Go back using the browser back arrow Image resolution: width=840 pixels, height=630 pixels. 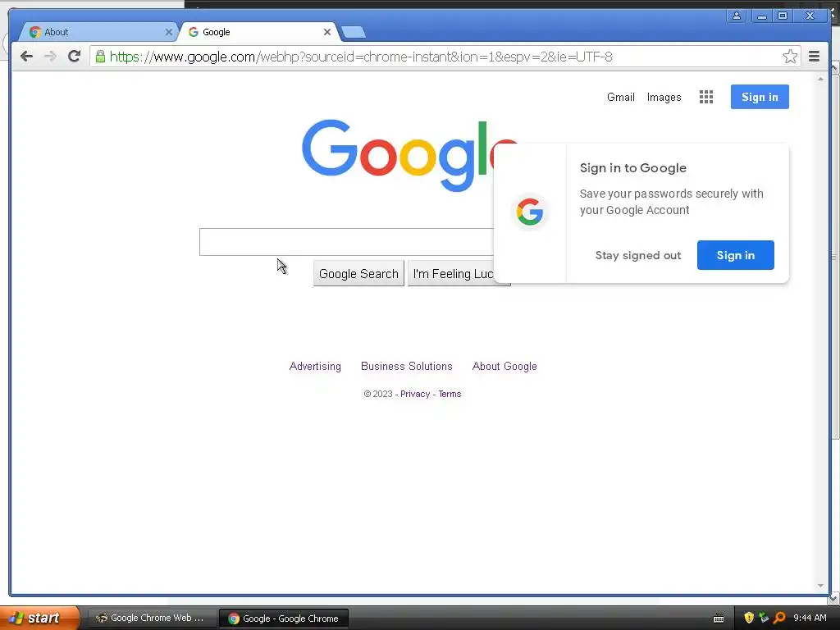click(x=26, y=57)
